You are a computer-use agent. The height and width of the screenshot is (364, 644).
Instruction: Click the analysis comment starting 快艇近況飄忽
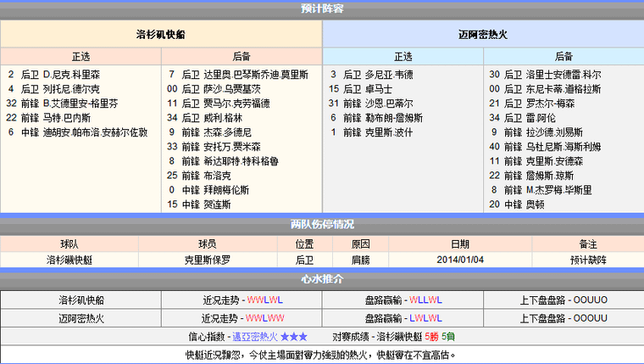[x=321, y=355]
